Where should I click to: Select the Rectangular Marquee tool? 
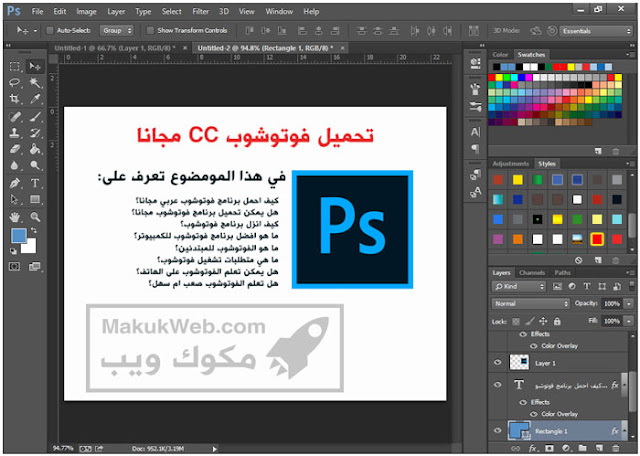pyautogui.click(x=15, y=66)
